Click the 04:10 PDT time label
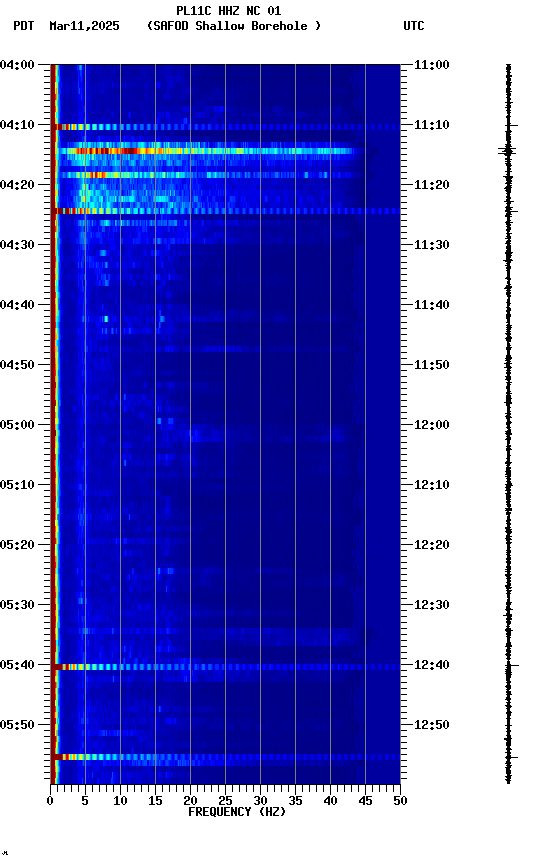Viewport: 552px width, 864px height. pos(17,125)
